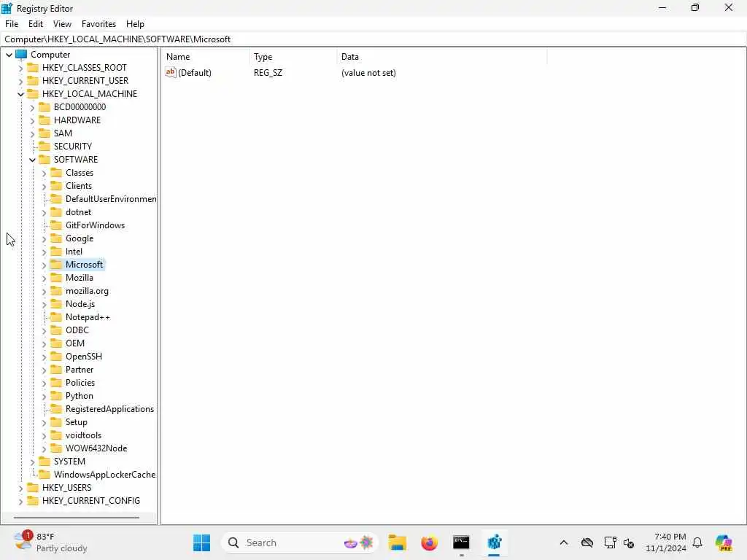Click the SECURITY folder icon
This screenshot has width=747, height=560.
click(x=44, y=146)
